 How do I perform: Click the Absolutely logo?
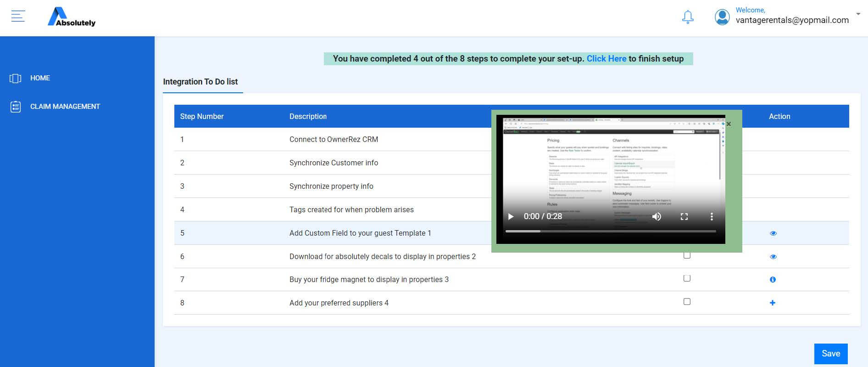pos(72,17)
